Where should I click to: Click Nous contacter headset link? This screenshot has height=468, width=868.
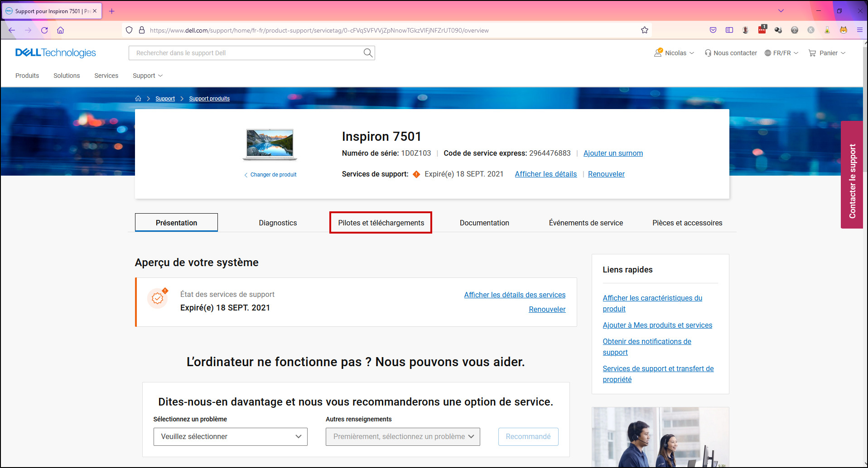tap(731, 53)
